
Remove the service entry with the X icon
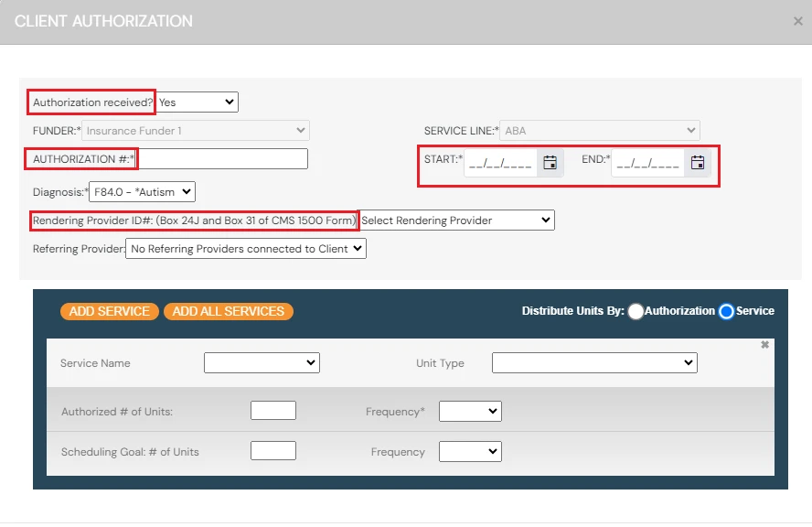[764, 345]
